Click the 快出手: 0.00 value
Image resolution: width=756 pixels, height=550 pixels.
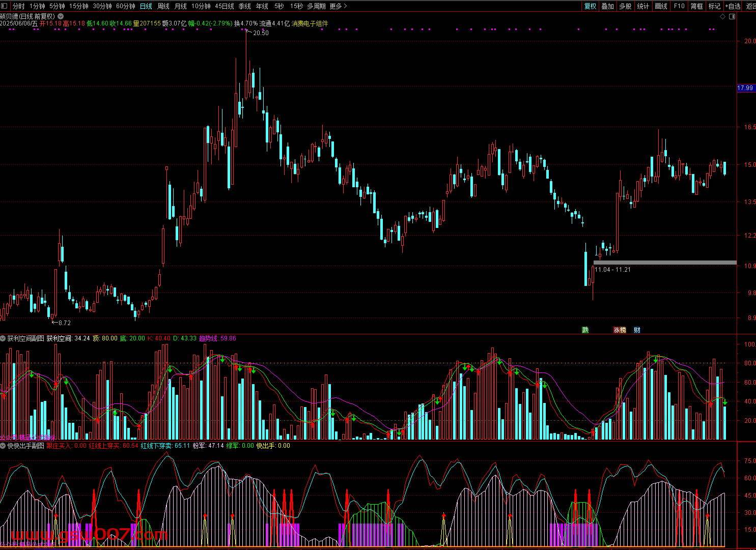273,446
